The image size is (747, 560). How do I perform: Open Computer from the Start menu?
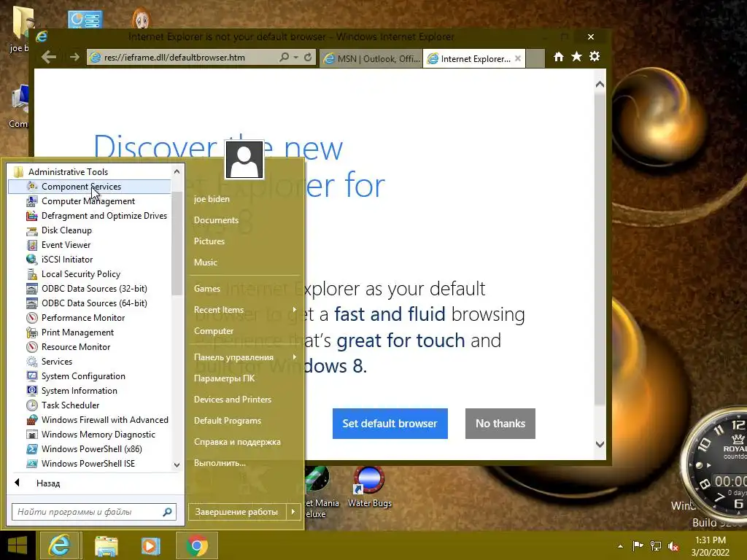coord(214,331)
